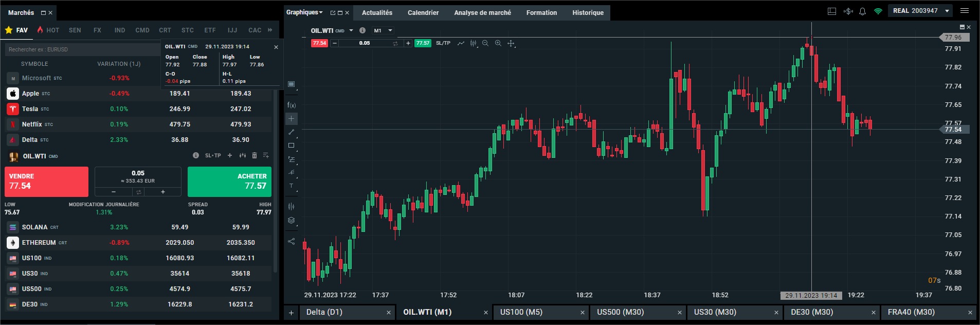The image size is (980, 325).
Task: Activate the chart pan/move arrows tool
Action: click(x=511, y=43)
